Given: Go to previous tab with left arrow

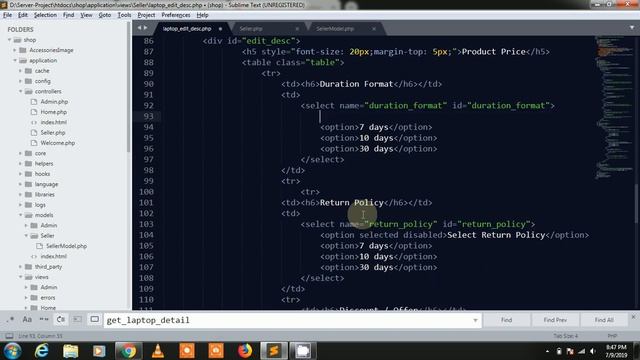Looking at the screenshot, I should [x=139, y=28].
